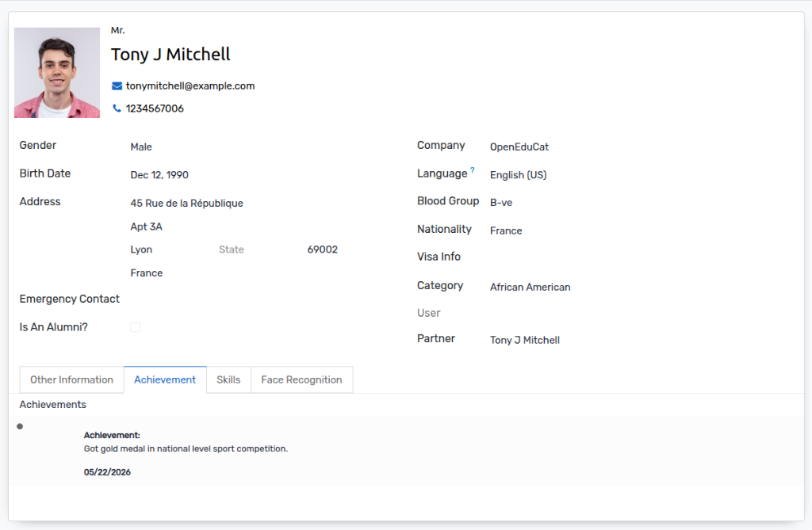Toggle the Is An Alumni checkbox

(135, 327)
